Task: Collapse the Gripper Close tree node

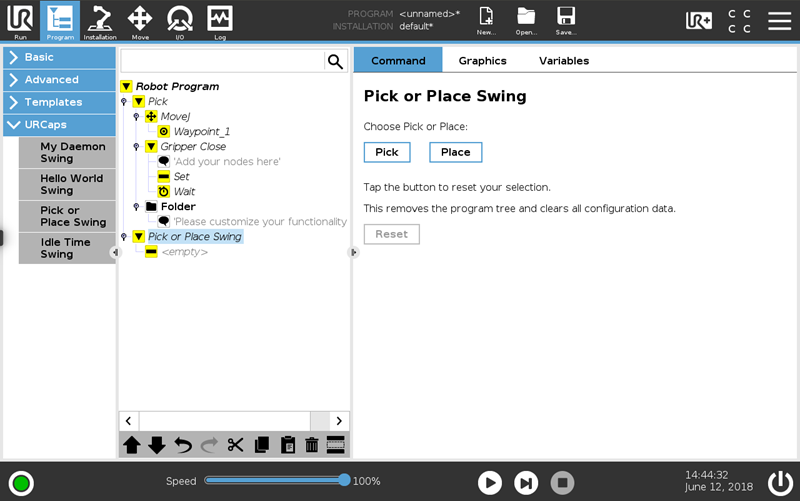Action: 151,147
